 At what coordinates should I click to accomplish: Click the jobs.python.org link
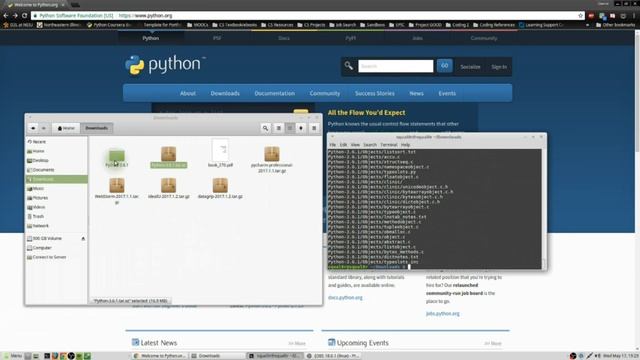442,313
